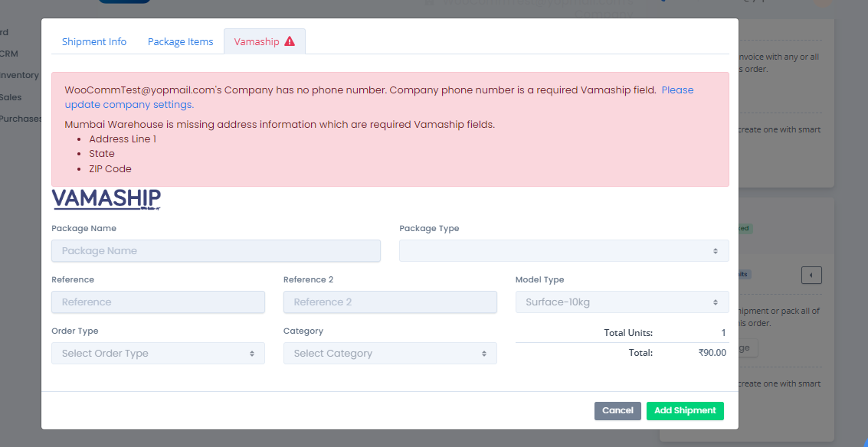868x447 pixels.
Task: Open the Package Type dropdown
Action: coord(564,250)
